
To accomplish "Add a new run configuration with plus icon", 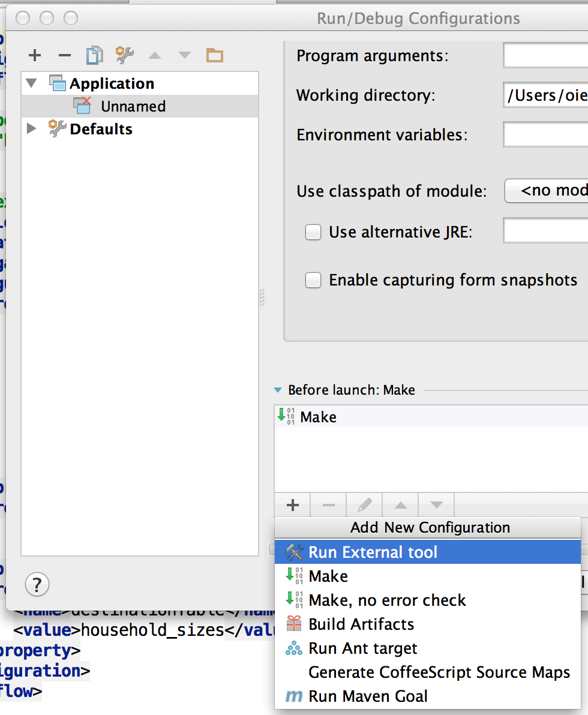I will [35, 56].
